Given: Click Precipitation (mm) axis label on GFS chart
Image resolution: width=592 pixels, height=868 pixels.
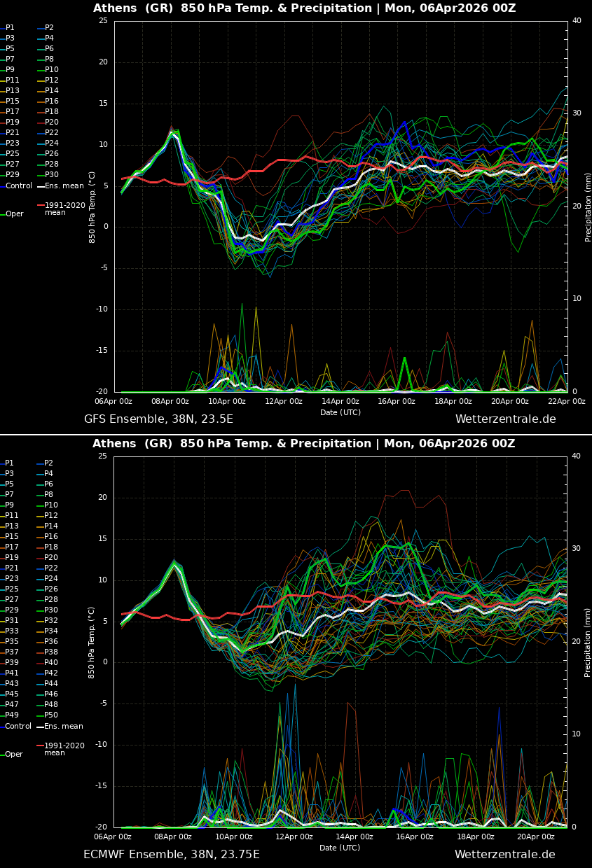Looking at the screenshot, I should click(x=588, y=206).
